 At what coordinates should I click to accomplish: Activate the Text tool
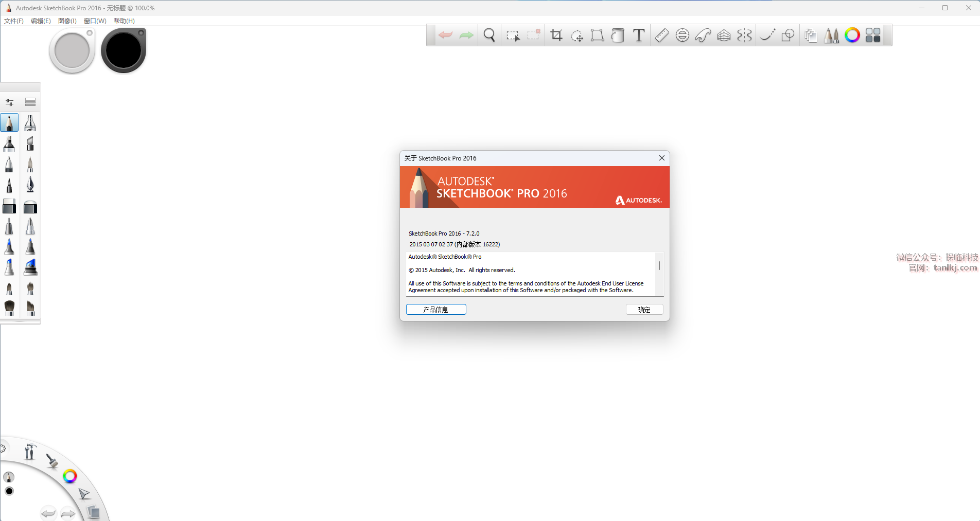click(x=639, y=35)
